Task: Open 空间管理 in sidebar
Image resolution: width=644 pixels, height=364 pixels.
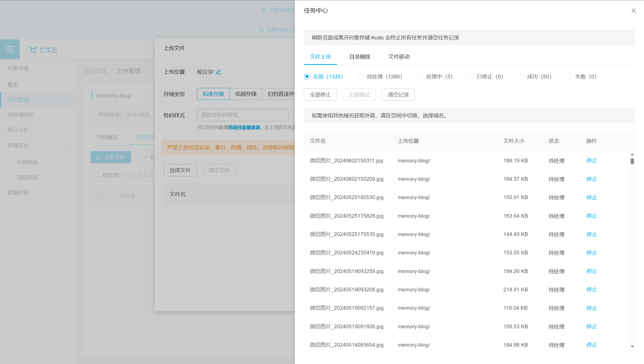Action: 18,100
